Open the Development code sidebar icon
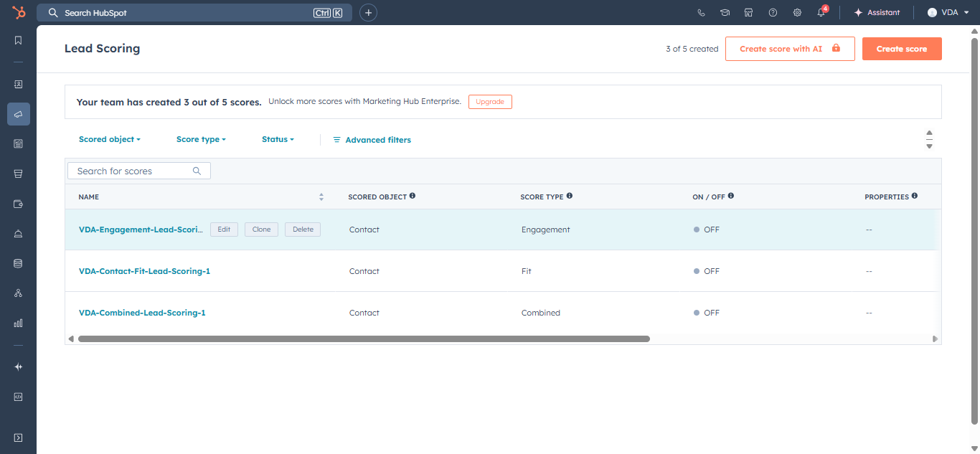Screen dimensions: 980x454 19,396
